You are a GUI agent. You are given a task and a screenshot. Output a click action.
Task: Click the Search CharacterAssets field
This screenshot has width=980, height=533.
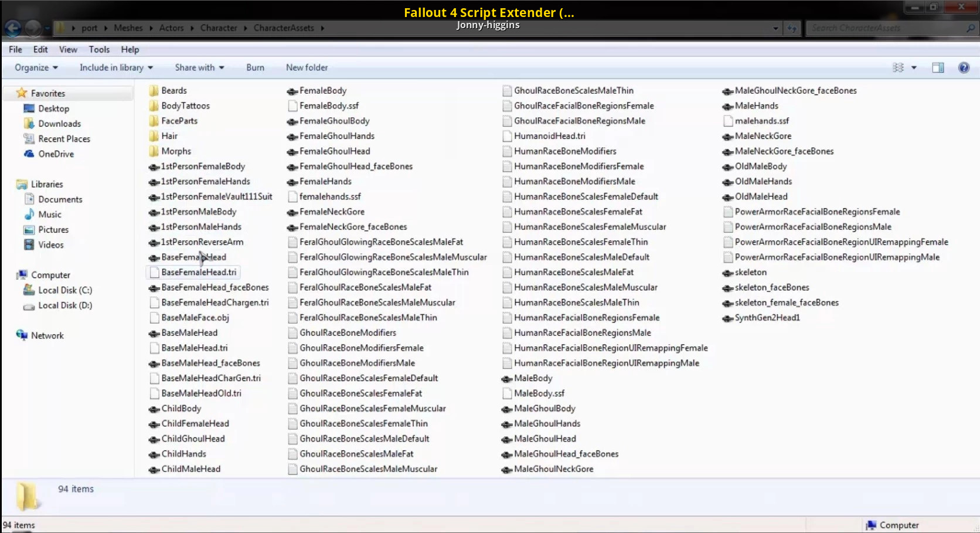pos(885,28)
